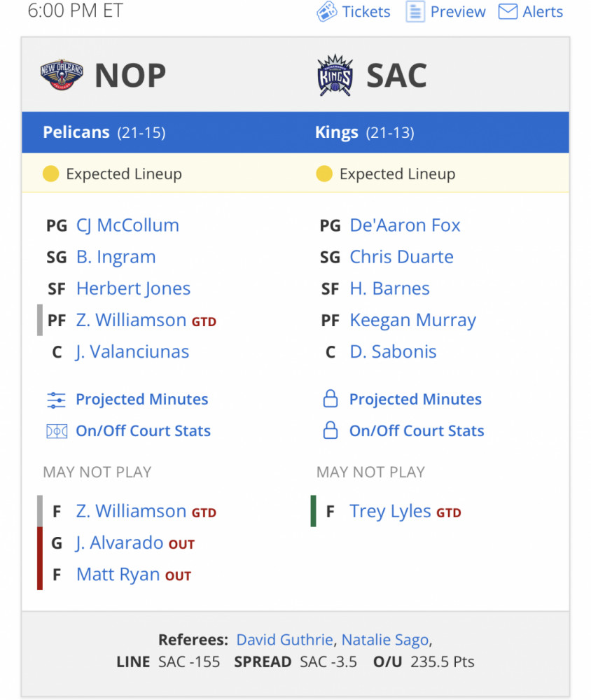Click referee Natalie Sago link
This screenshot has height=700, width=591.
(385, 640)
